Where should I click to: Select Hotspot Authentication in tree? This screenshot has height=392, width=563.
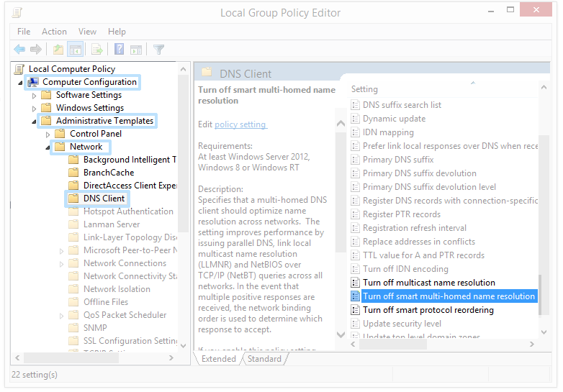coord(128,211)
